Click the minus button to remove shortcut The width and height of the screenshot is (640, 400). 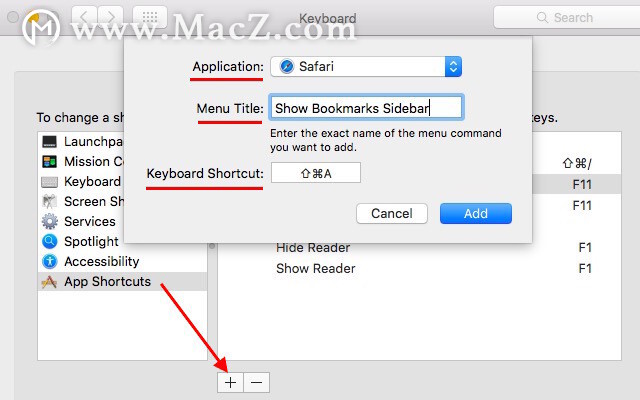257,382
